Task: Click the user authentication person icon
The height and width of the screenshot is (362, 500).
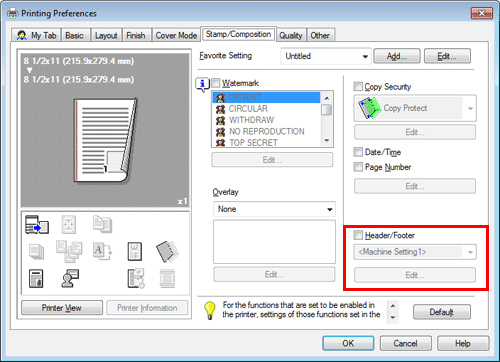Action: [70, 278]
